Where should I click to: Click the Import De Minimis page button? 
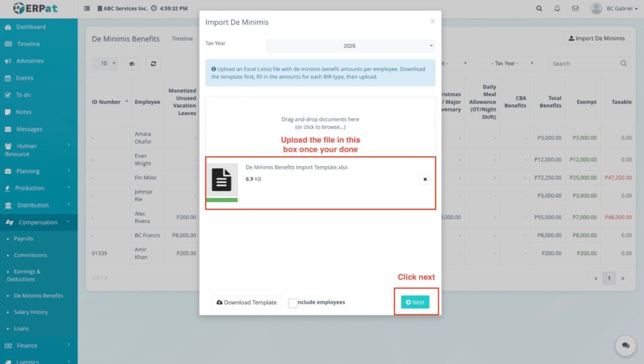(x=596, y=38)
